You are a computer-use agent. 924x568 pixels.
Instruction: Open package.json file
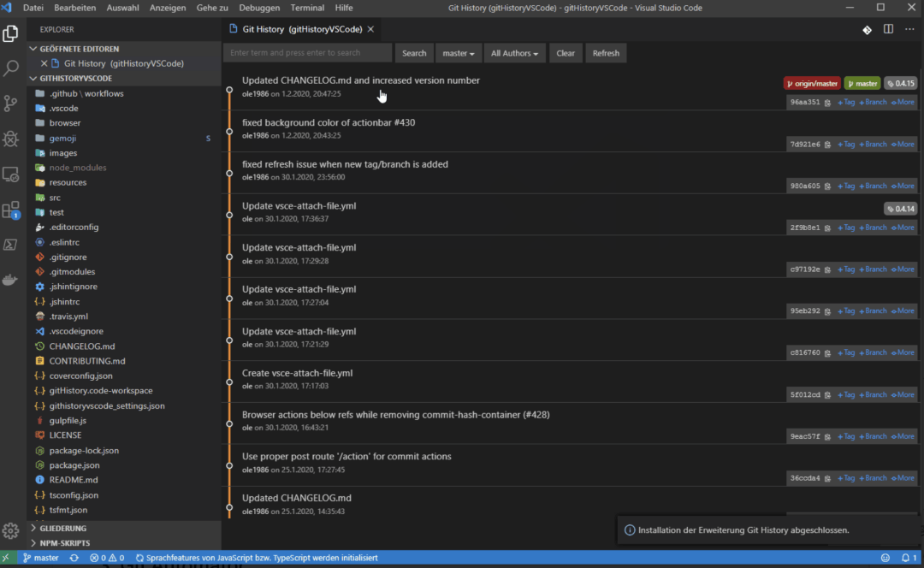(x=74, y=464)
